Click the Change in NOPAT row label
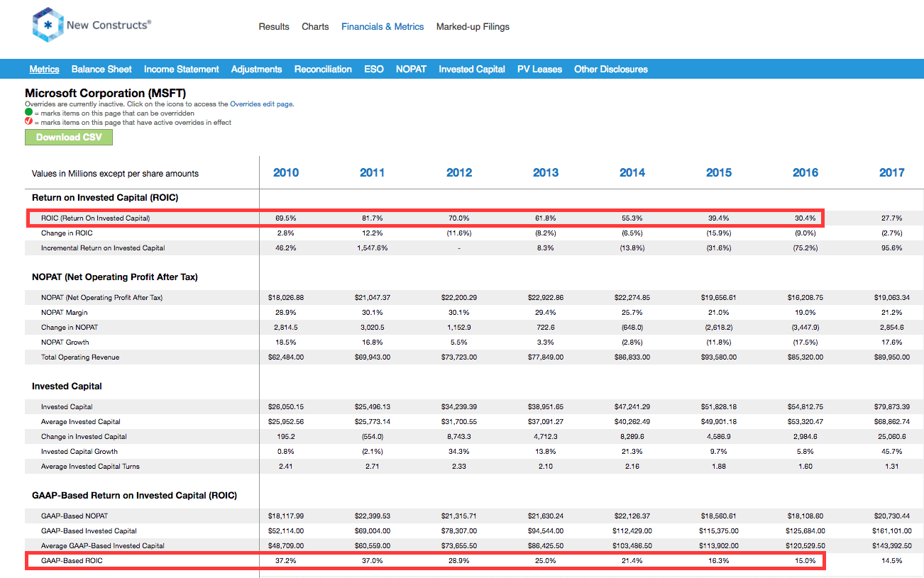Viewport: 924px width, 578px height. coord(70,328)
